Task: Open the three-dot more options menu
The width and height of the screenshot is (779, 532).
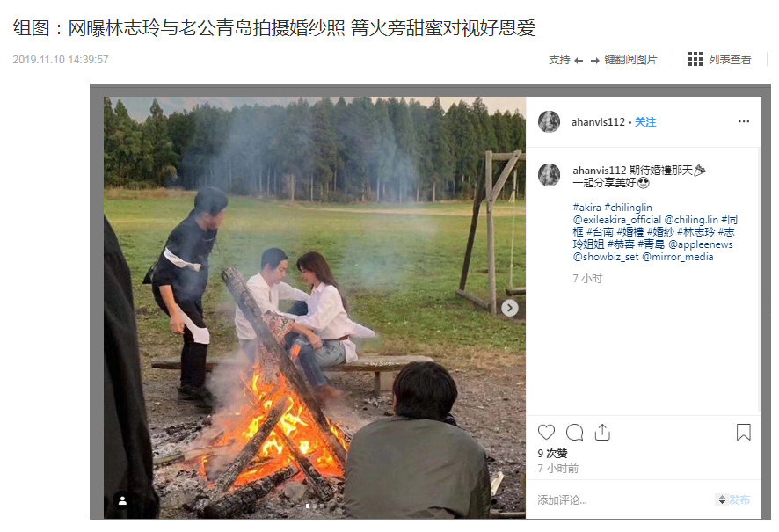Action: tap(743, 121)
